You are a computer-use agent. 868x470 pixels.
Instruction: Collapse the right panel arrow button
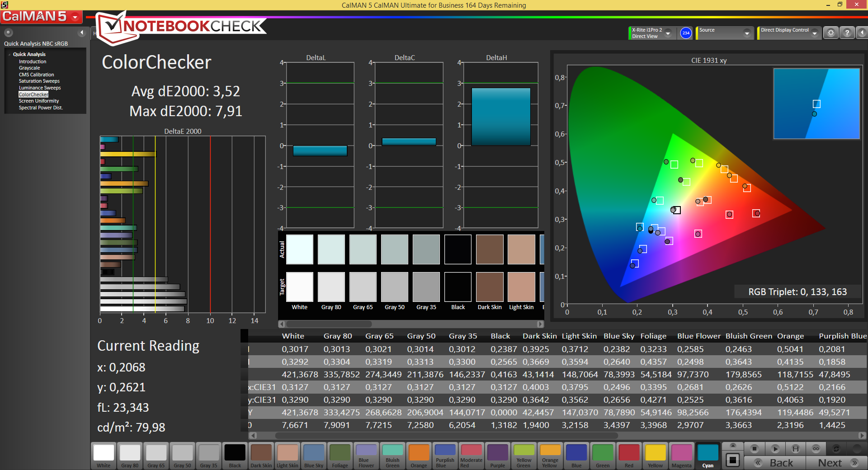(862, 33)
